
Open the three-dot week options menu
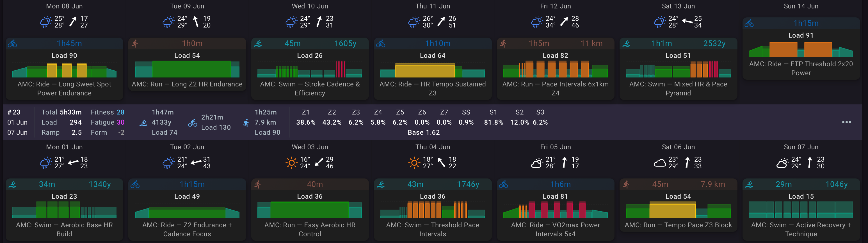pos(846,122)
